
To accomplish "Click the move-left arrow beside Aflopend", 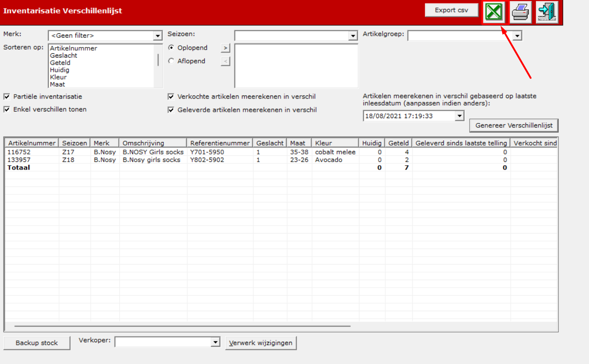I will coord(225,61).
